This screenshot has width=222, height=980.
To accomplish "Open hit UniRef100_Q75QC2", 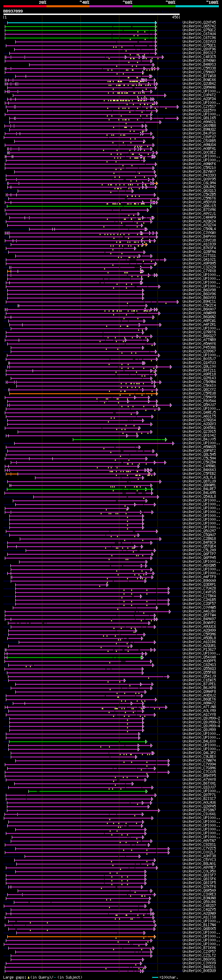I will (199, 30).
